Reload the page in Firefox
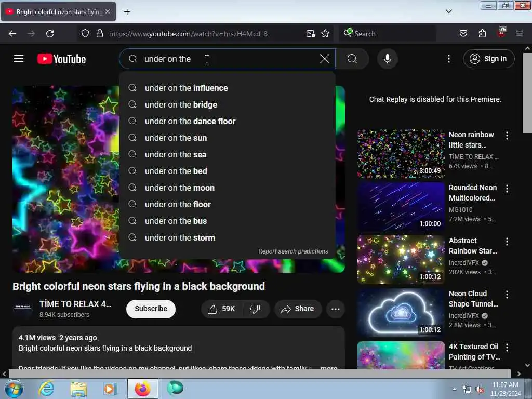This screenshot has height=399, width=532. tap(50, 34)
